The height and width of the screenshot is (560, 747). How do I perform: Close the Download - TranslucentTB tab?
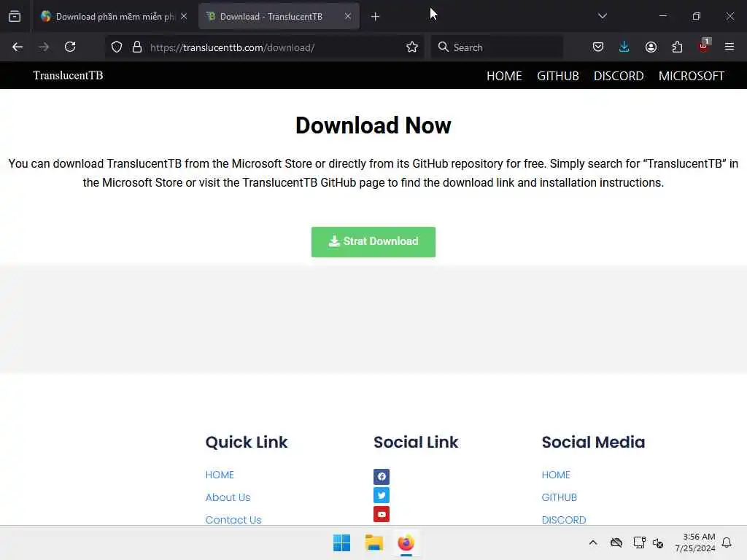[x=348, y=16]
